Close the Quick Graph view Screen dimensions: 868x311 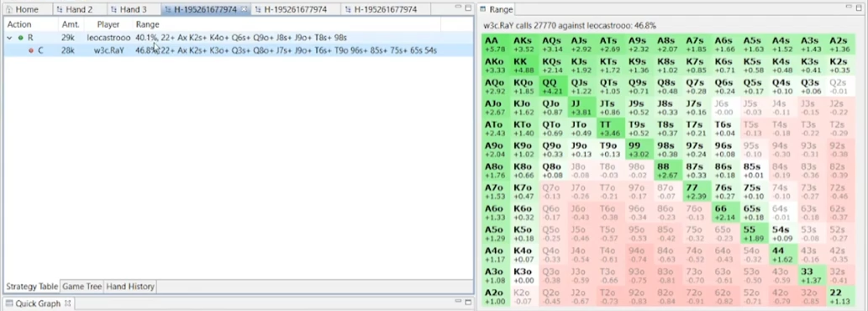pyautogui.click(x=67, y=303)
